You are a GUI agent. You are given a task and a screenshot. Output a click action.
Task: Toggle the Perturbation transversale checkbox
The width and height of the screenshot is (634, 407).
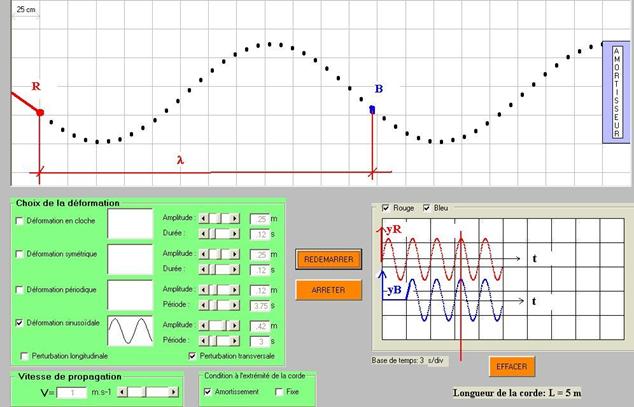pos(192,356)
